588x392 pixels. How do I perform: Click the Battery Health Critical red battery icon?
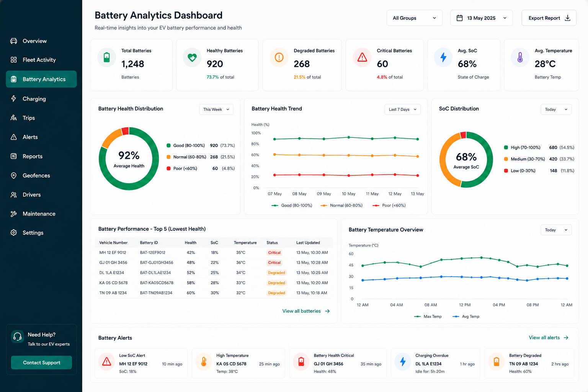click(301, 362)
